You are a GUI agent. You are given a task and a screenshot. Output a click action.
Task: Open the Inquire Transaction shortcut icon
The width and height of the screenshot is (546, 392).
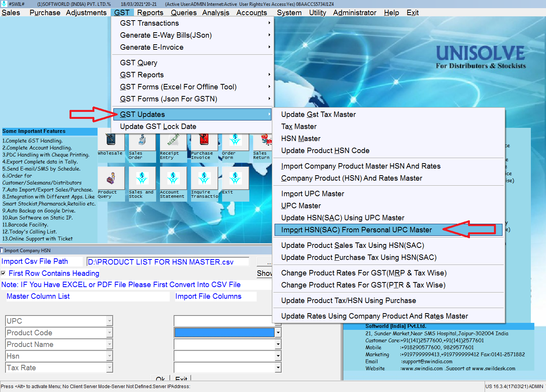[x=204, y=178]
